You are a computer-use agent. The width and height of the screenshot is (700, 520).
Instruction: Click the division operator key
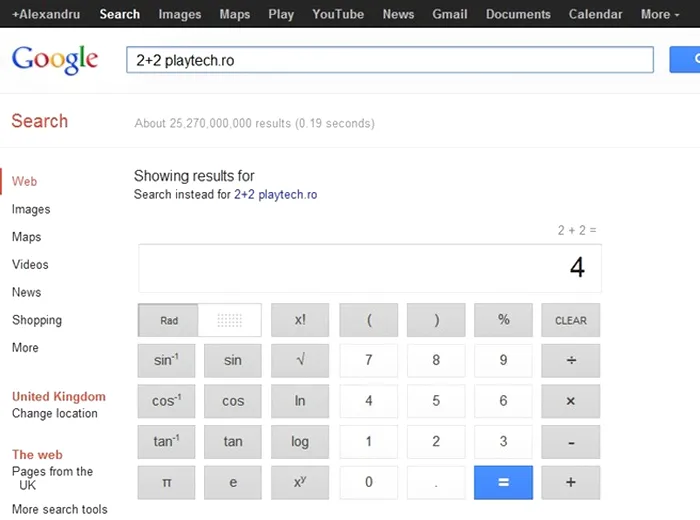pos(571,360)
